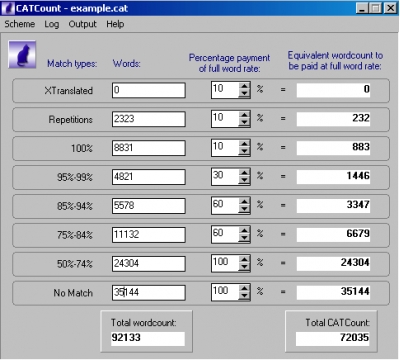Decrease the 95%-99% percentage down arrow
400x360 pixels.
[244, 180]
